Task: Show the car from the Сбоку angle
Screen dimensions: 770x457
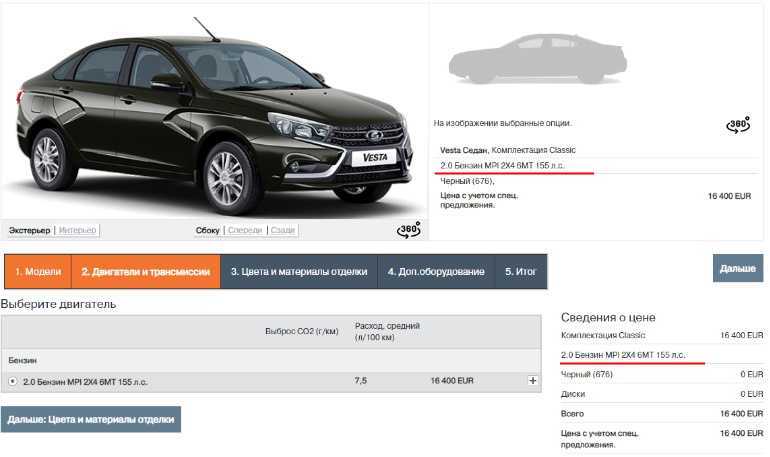Action: pos(207,230)
